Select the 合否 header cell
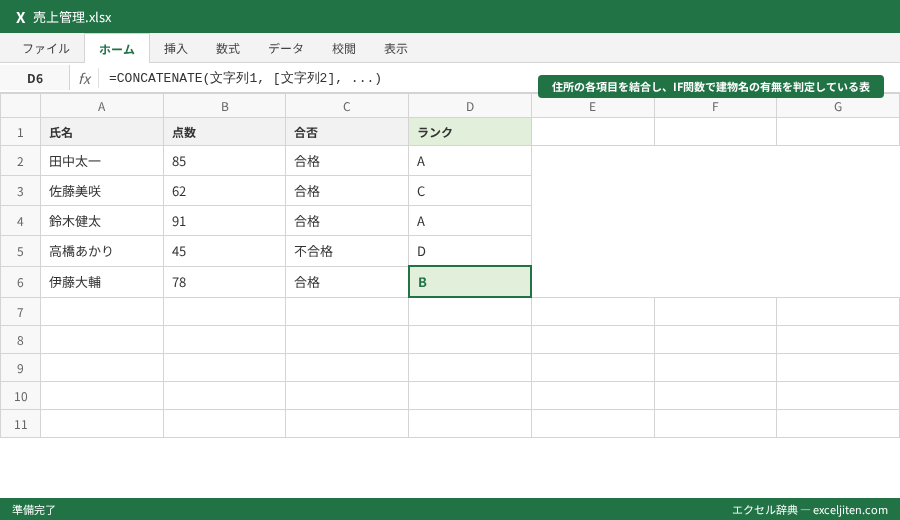This screenshot has height=520, width=900. [347, 132]
